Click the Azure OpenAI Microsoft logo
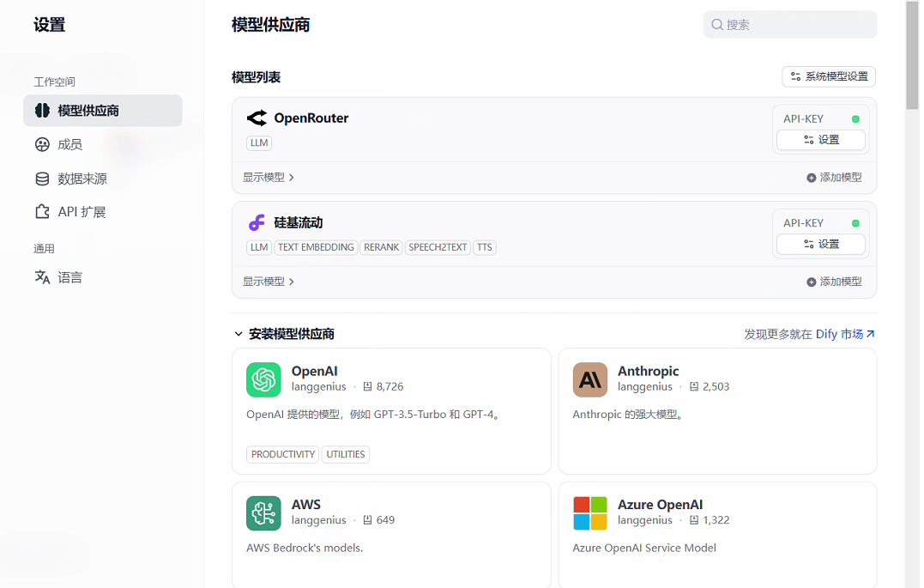Image resolution: width=924 pixels, height=588 pixels. [x=590, y=513]
